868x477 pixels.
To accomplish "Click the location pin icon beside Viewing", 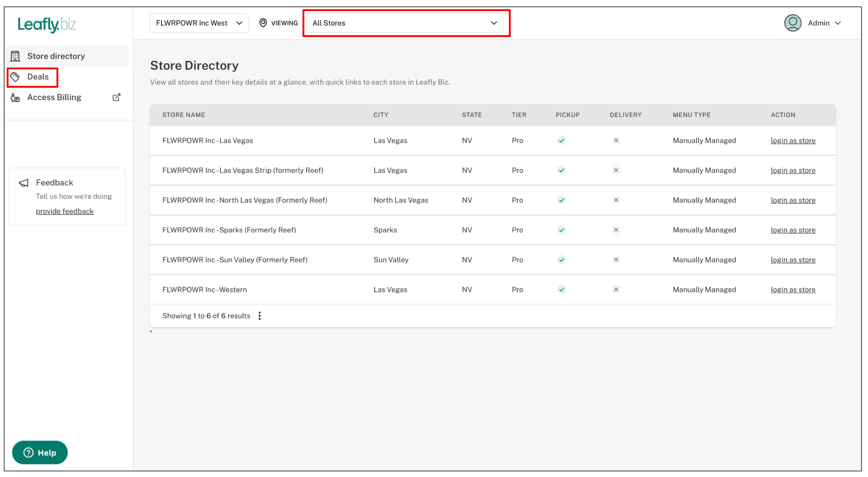I will point(263,23).
